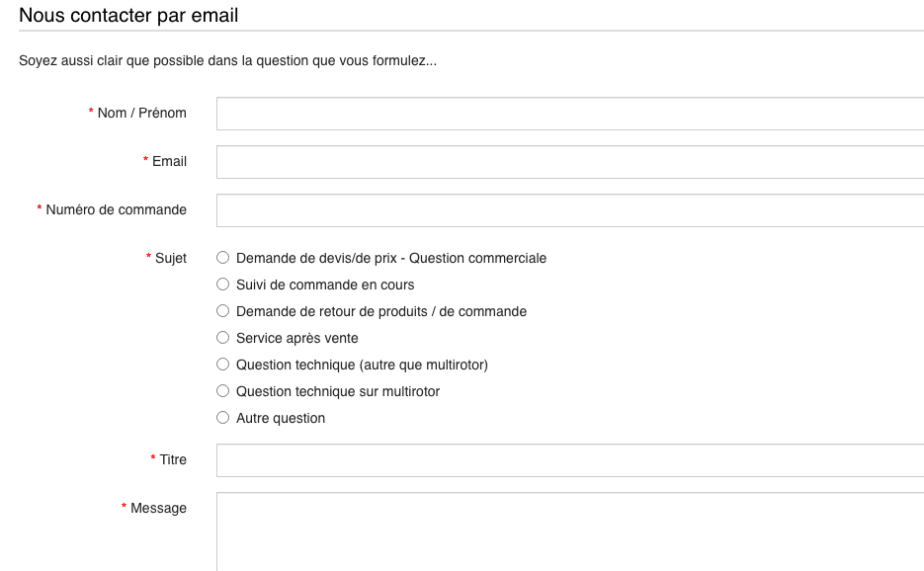Screen dimensions: 924x571
Task: Click the 'Email' field label
Action: click(169, 161)
